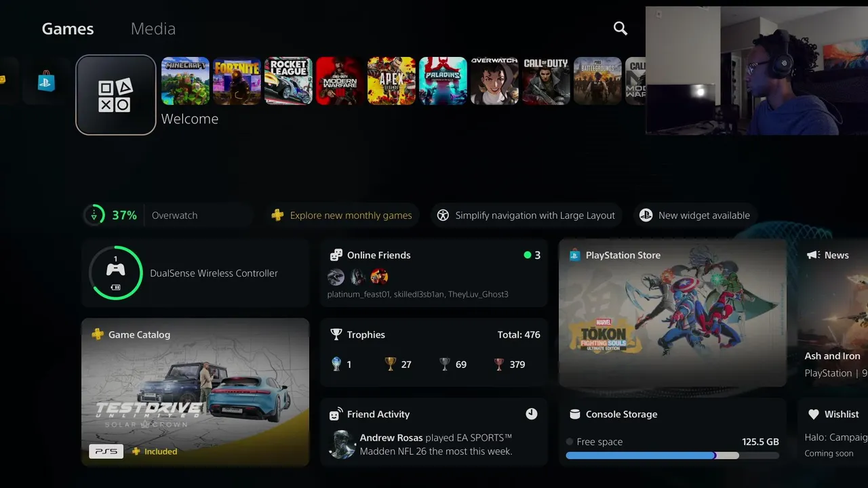Switch to the Media tab
The width and height of the screenshot is (868, 488).
click(x=153, y=28)
